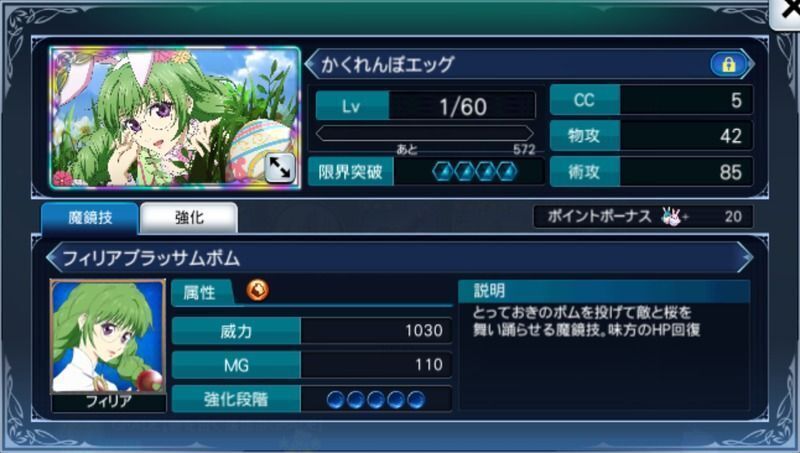Click the rabbit point bonus icon
800x453 pixels.
click(x=671, y=217)
